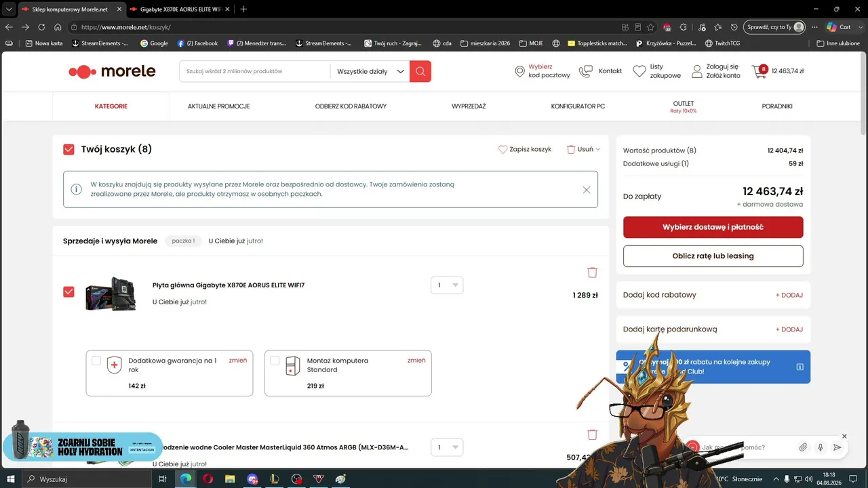868x488 pixels.
Task: Open quantity dropdown for Gigabyte motherboard
Action: [x=447, y=285]
